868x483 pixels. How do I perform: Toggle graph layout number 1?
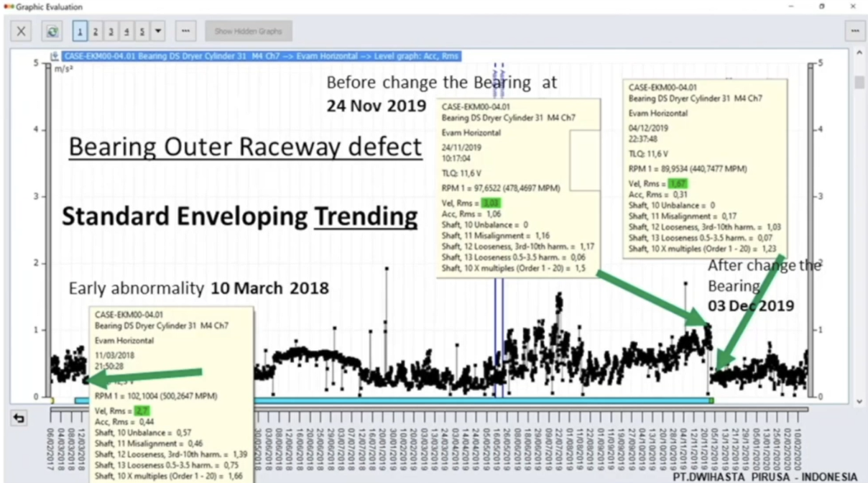click(x=80, y=32)
